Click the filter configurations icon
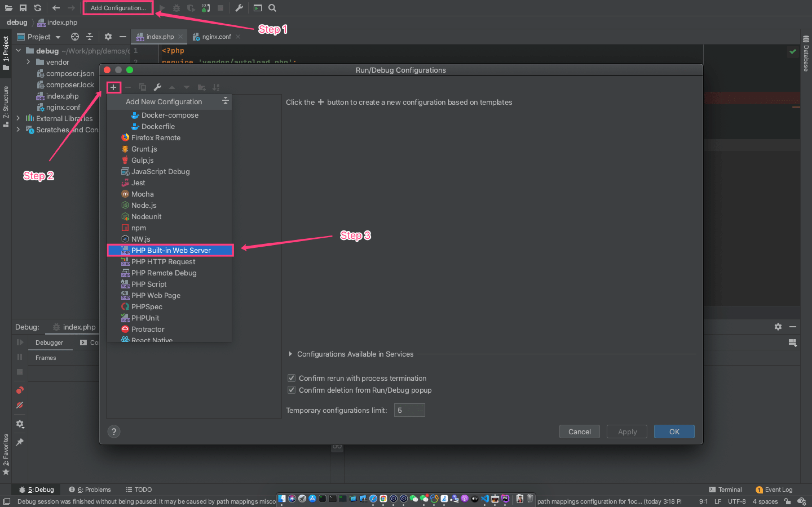The width and height of the screenshot is (812, 507). pos(225,101)
